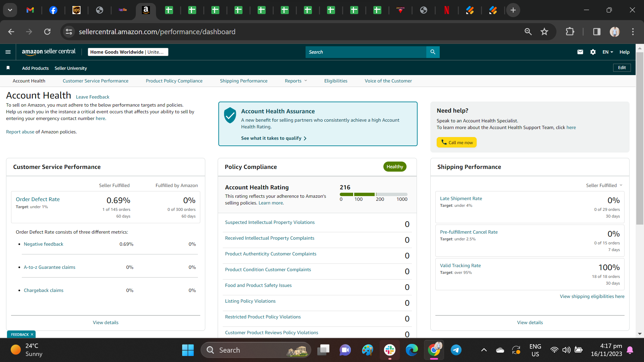Show hidden system tray icons
644x362 pixels.
pyautogui.click(x=484, y=350)
